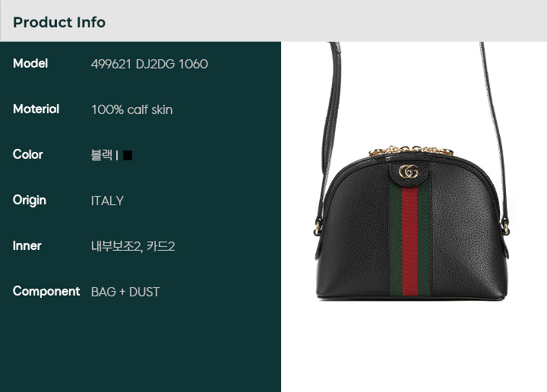The image size is (547, 392).
Task: Click the BAG + DUST value
Action: 125,292
